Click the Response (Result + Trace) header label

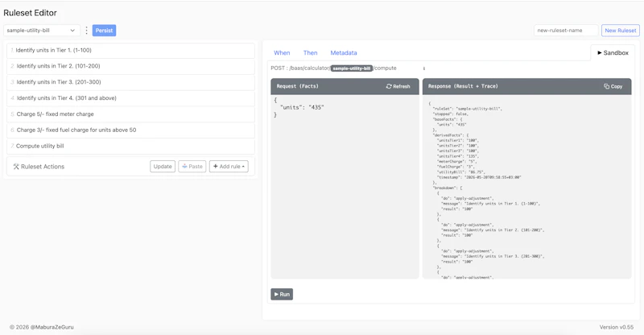tap(463, 86)
